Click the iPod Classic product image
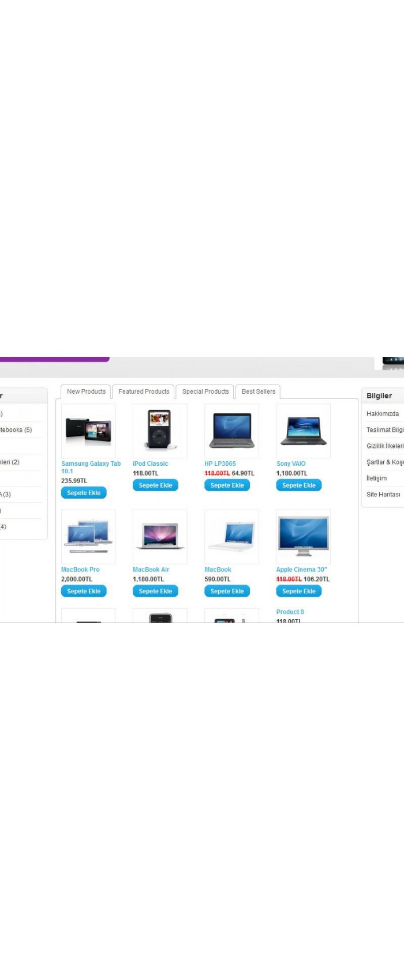The image size is (404, 980). click(160, 431)
